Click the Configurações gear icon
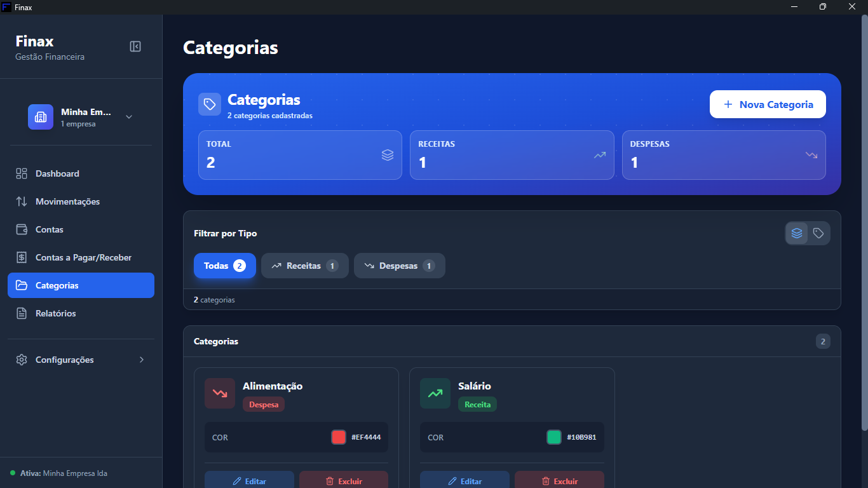868x488 pixels. [x=22, y=360]
